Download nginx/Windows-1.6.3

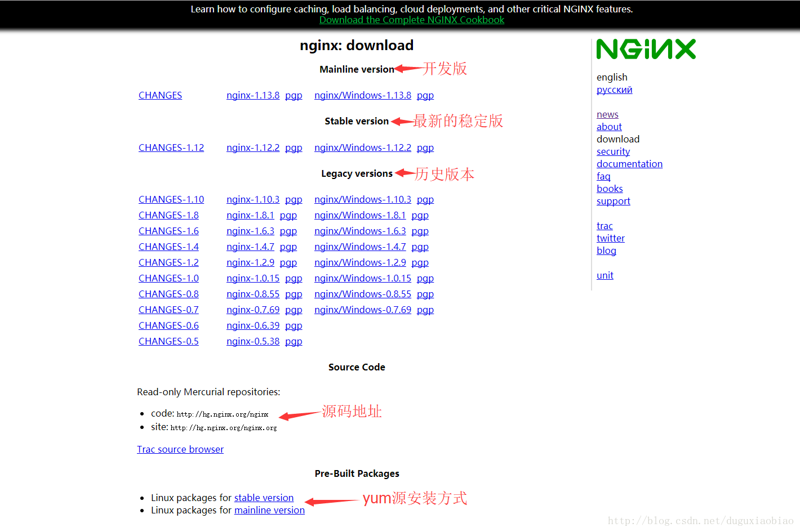[x=360, y=231]
